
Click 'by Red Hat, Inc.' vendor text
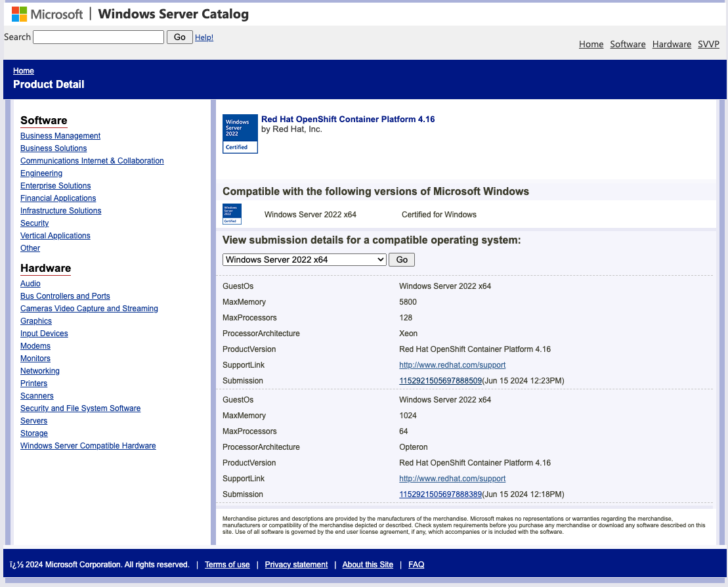291,129
